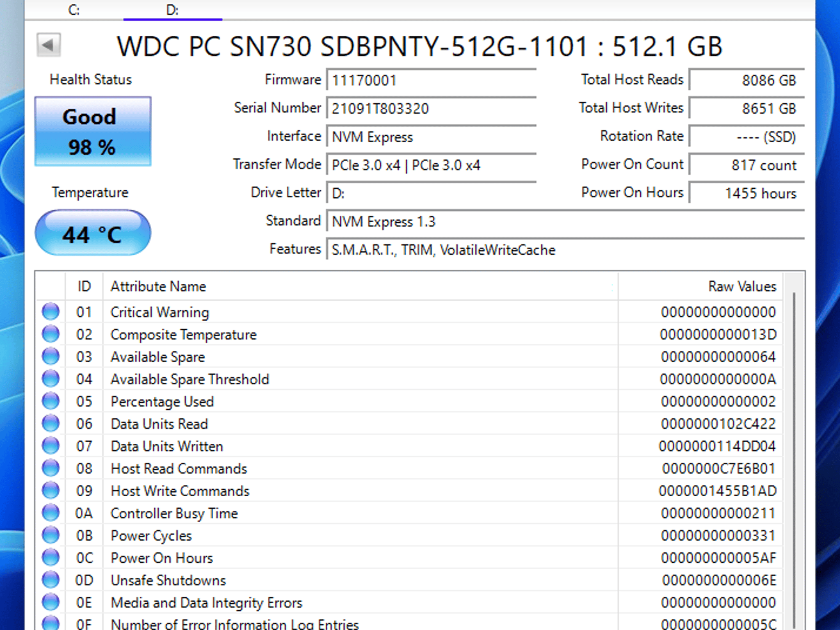Click the 44 °C temperature indicator
This screenshot has height=630, width=840.
tap(93, 233)
